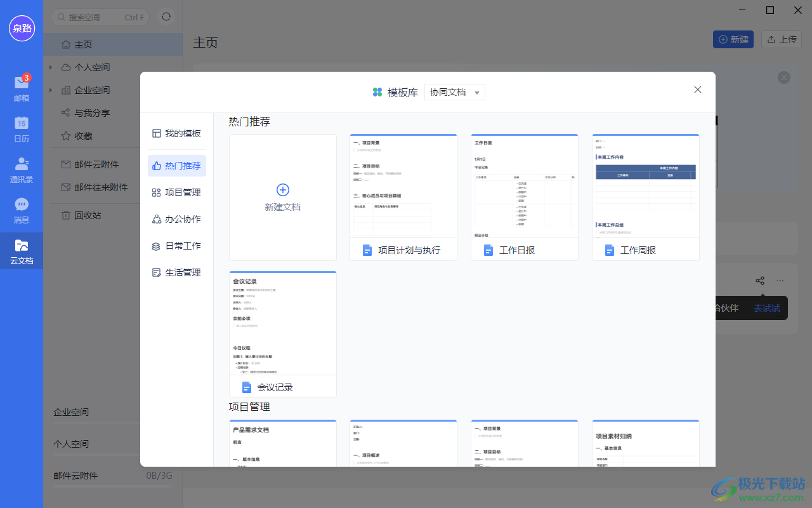Click 邮件云附件 storage usage 0B/3G
Screen dimensions: 812x508
coord(159,476)
